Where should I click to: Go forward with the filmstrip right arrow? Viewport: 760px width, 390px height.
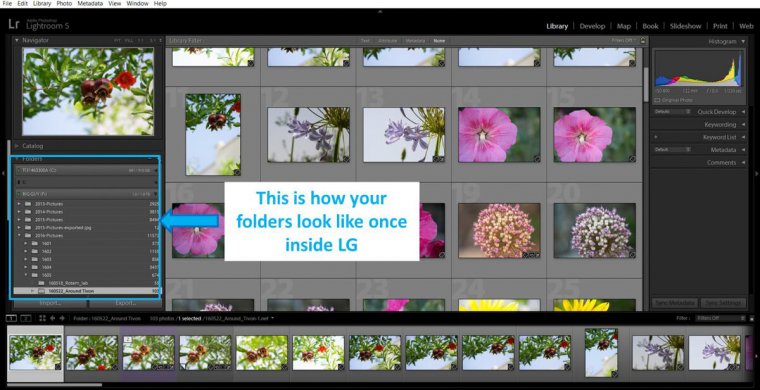pos(62,318)
